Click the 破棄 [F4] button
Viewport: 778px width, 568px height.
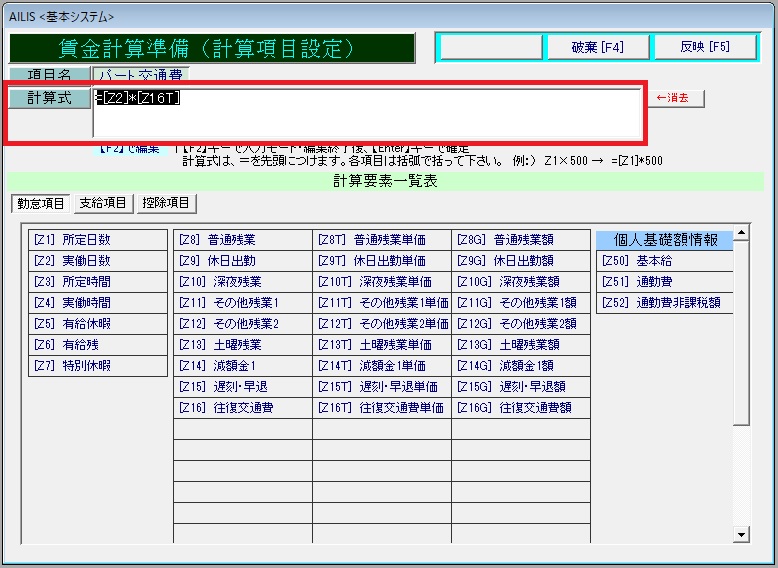tap(597, 47)
